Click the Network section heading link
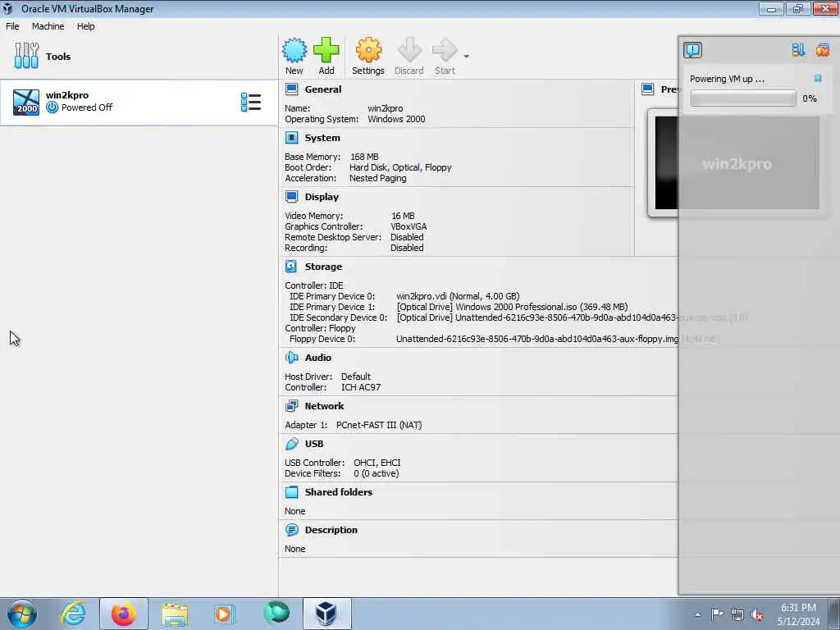The height and width of the screenshot is (630, 840). pos(325,405)
